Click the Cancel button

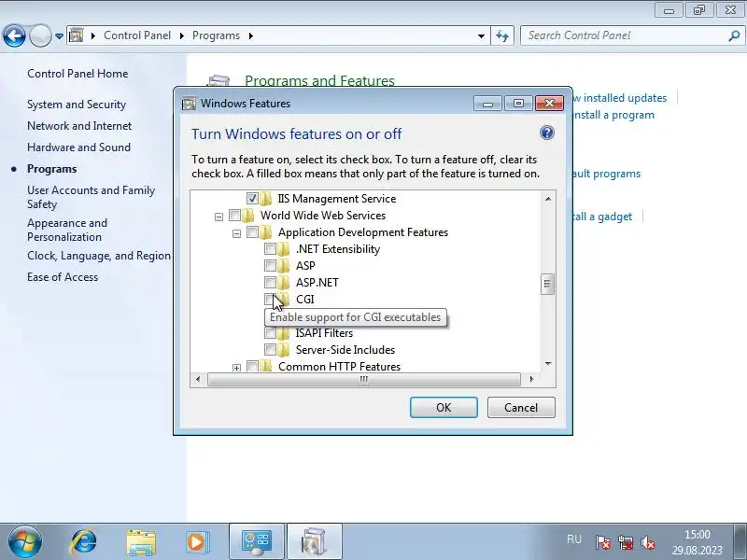tap(521, 408)
